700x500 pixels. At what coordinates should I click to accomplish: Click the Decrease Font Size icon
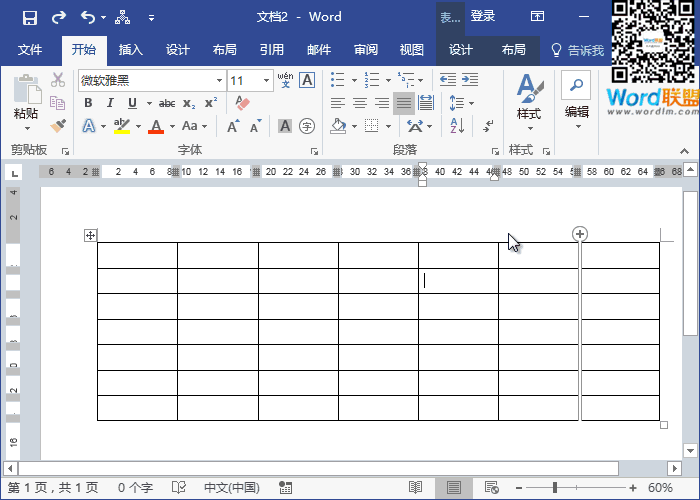tap(256, 126)
